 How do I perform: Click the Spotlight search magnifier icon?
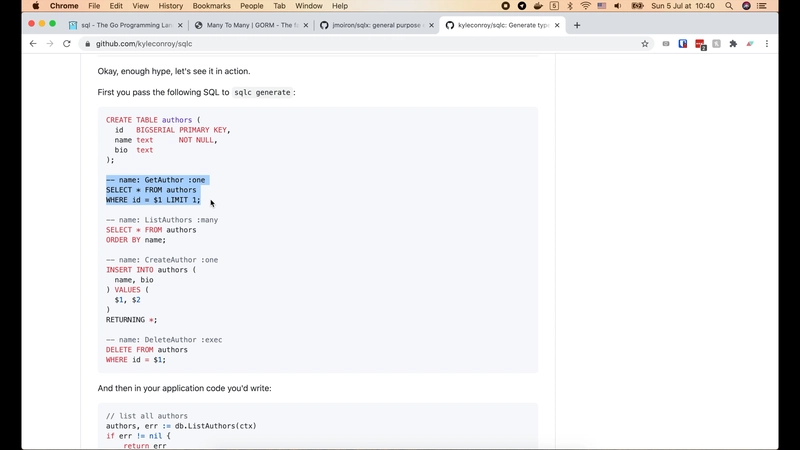[x=729, y=6]
